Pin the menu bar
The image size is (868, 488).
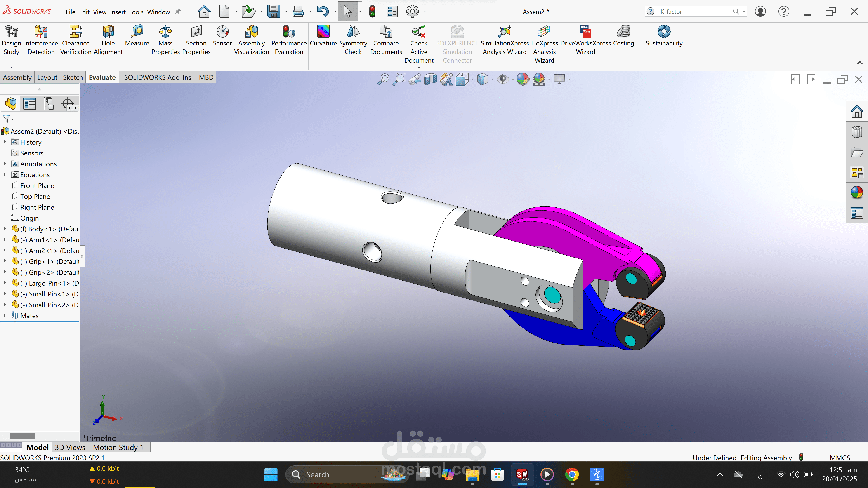coord(178,12)
